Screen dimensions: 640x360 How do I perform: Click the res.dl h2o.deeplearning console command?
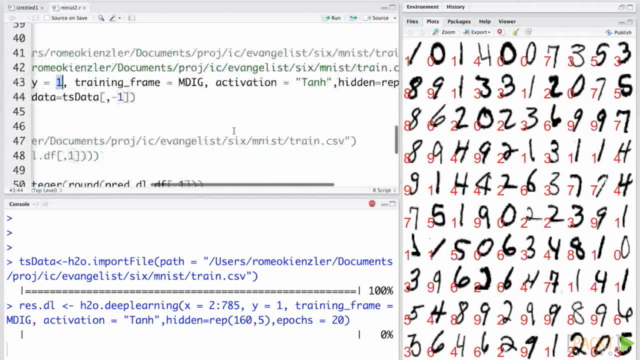pos(200,313)
